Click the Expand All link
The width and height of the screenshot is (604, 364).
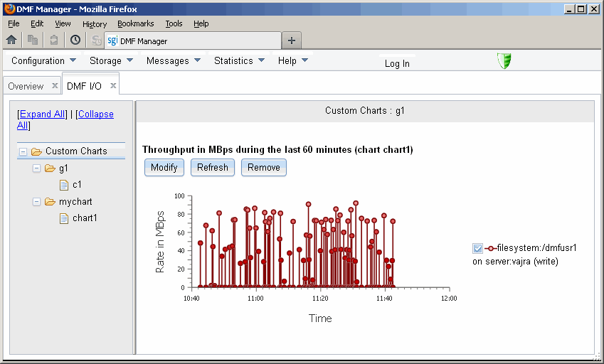pos(43,114)
